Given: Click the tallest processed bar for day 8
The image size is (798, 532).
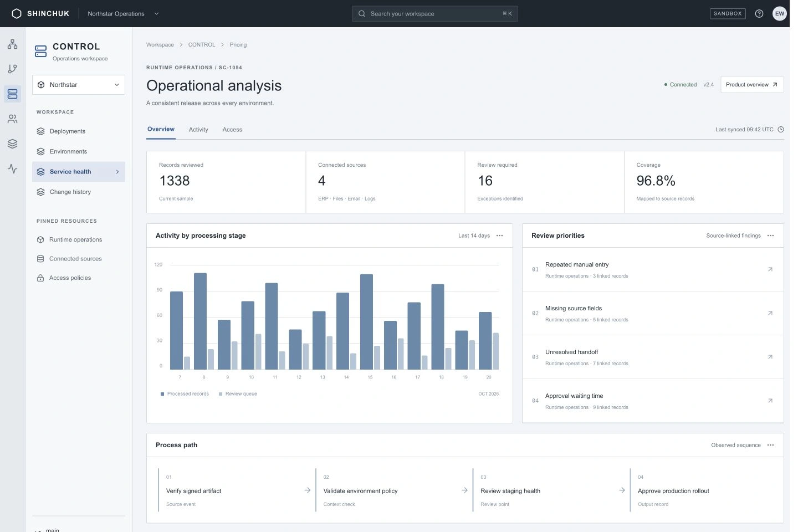Looking at the screenshot, I should (200, 321).
